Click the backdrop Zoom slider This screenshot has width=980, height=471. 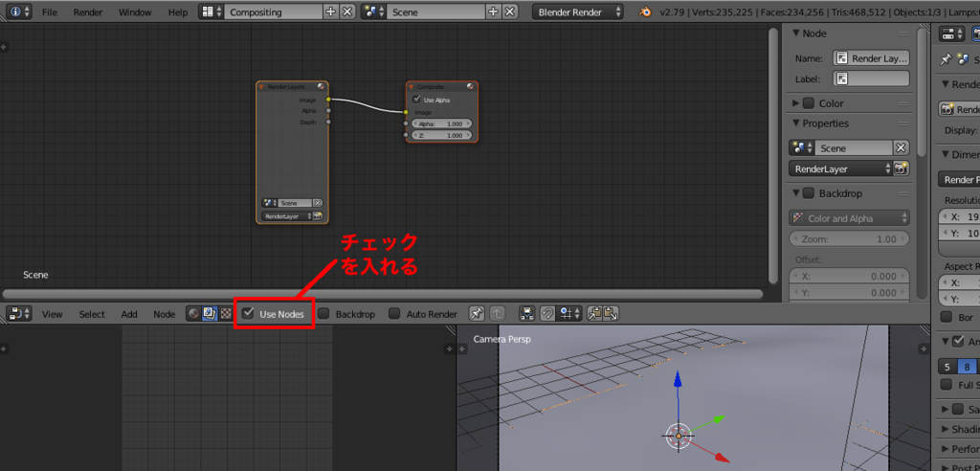pyautogui.click(x=850, y=239)
